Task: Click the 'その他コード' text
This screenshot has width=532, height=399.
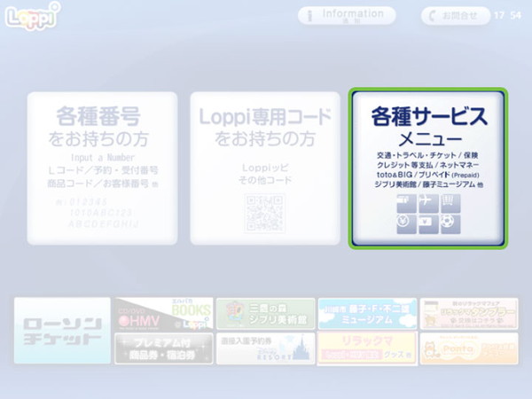Action: 265,180
